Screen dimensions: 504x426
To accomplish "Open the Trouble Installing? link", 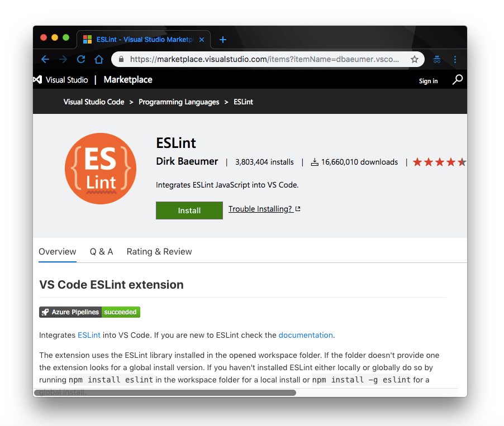I will pyautogui.click(x=260, y=209).
